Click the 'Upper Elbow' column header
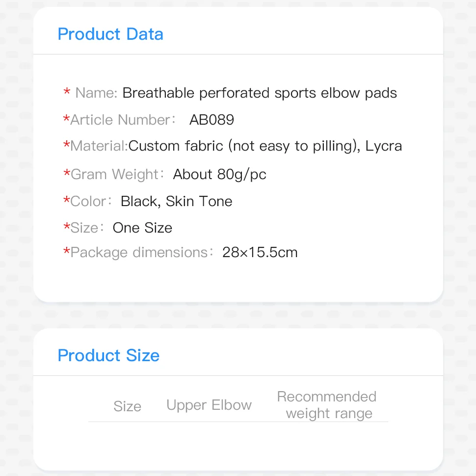The height and width of the screenshot is (476, 476). pyautogui.click(x=209, y=405)
